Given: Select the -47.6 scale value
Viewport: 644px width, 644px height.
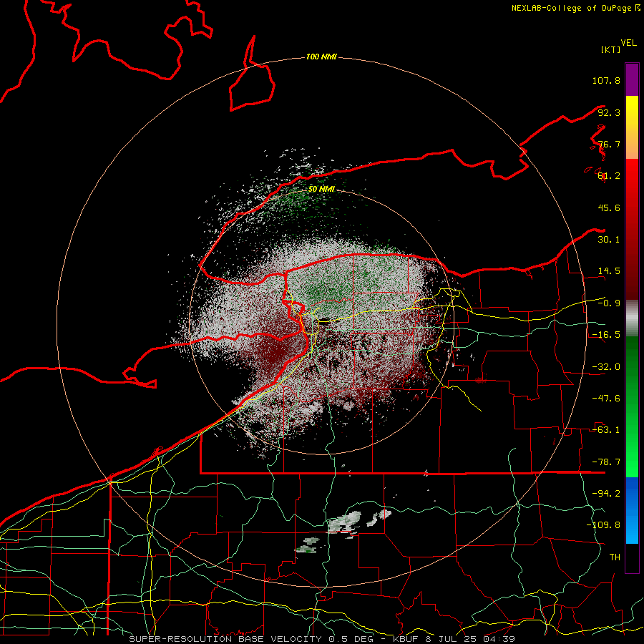Looking at the screenshot, I should click(x=606, y=399).
